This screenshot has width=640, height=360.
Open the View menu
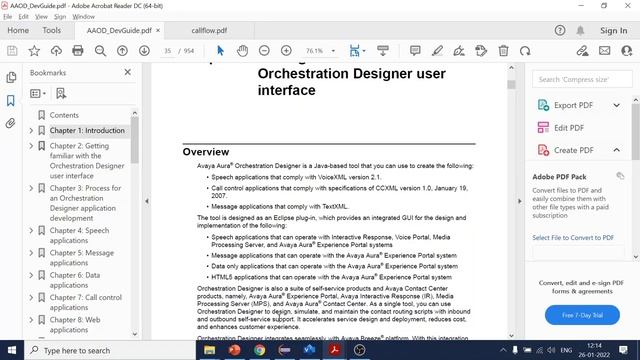click(41, 17)
